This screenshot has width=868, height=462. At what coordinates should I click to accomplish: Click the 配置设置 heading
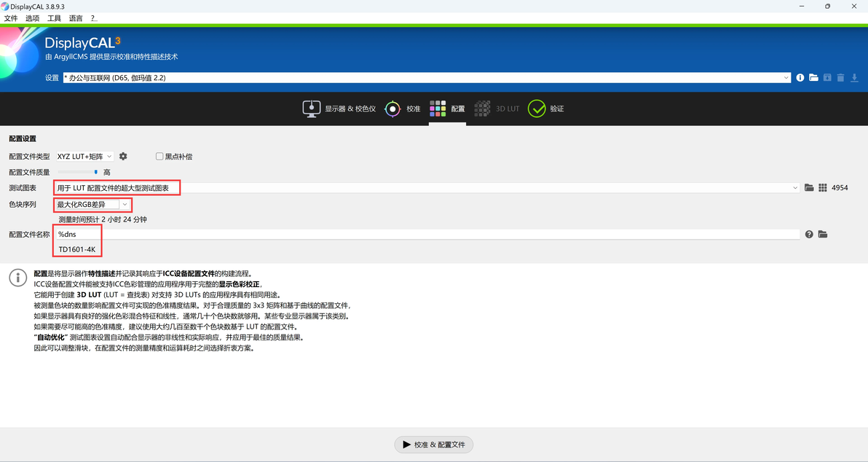(x=22, y=138)
